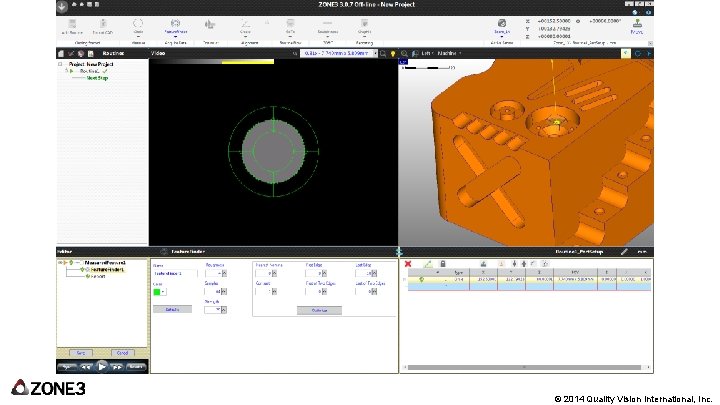
Task: Click the Import CAD ribbon icon
Action: tap(103, 24)
